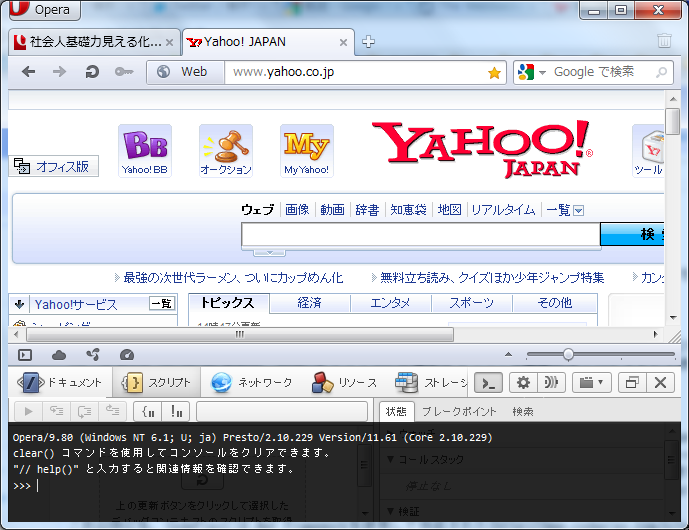Open the ストレージ Dragonfly tab
The height and width of the screenshot is (530, 689).
click(432, 383)
